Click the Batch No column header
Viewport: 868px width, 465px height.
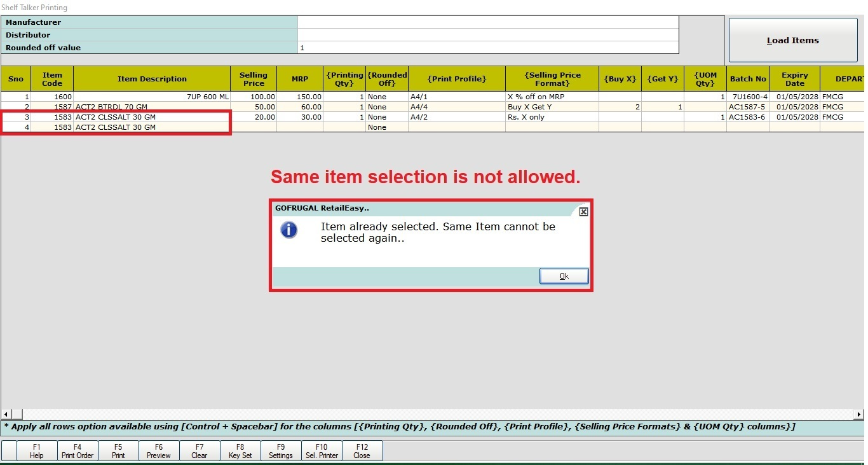coord(748,79)
